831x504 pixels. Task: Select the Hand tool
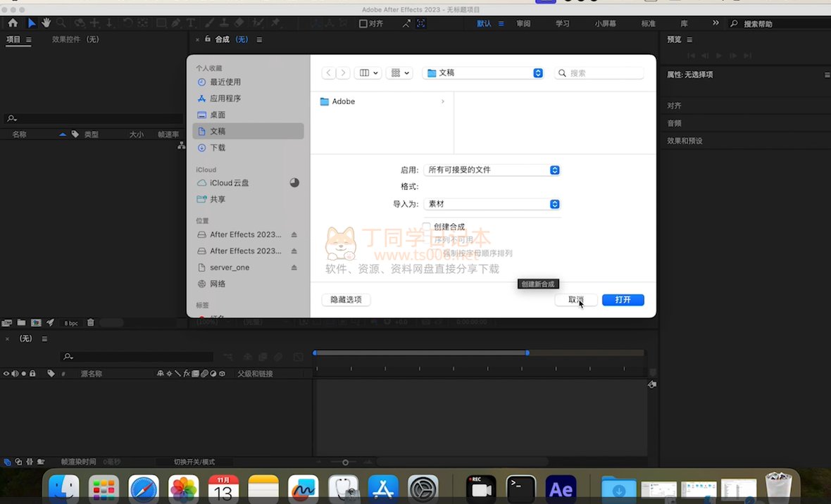45,23
